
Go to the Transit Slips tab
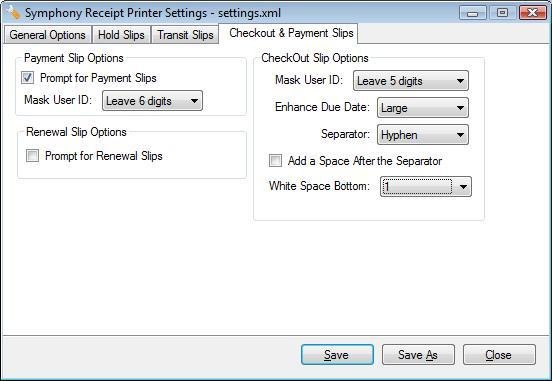point(185,35)
